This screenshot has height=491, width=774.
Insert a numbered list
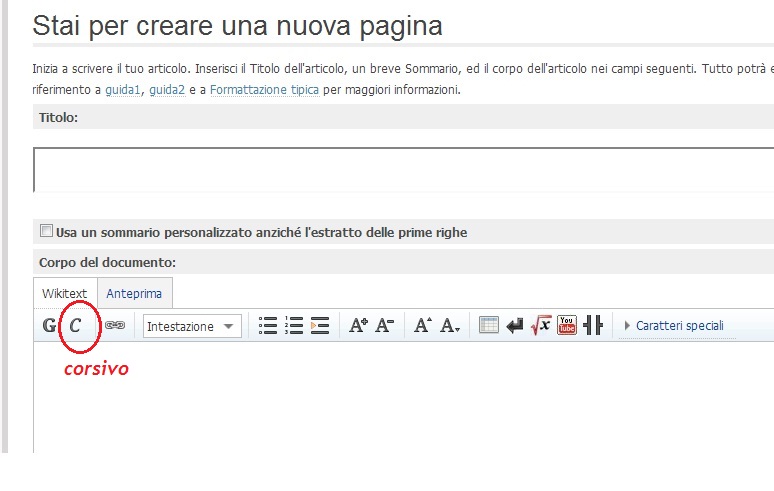294,326
